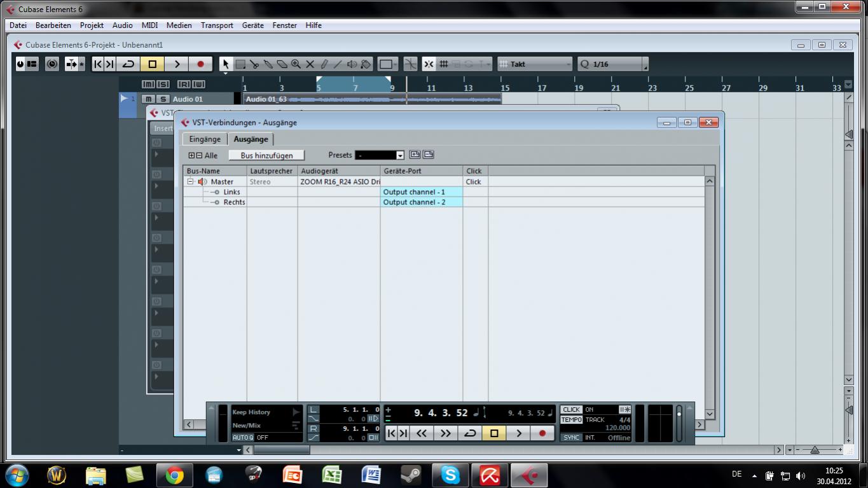The width and height of the screenshot is (868, 488).
Task: Select the glue tool in the toolbar
Action: [x=268, y=64]
